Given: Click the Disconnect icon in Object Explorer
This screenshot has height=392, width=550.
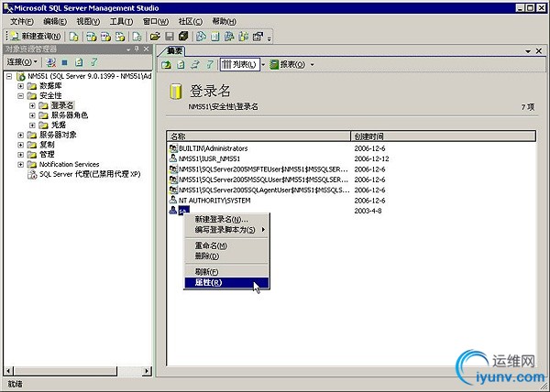Looking at the screenshot, I should (x=50, y=62).
